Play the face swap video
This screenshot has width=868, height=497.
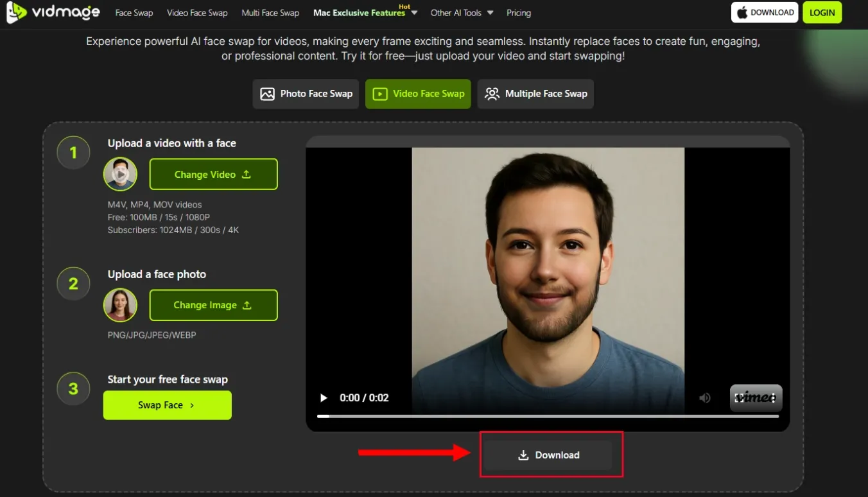(324, 398)
